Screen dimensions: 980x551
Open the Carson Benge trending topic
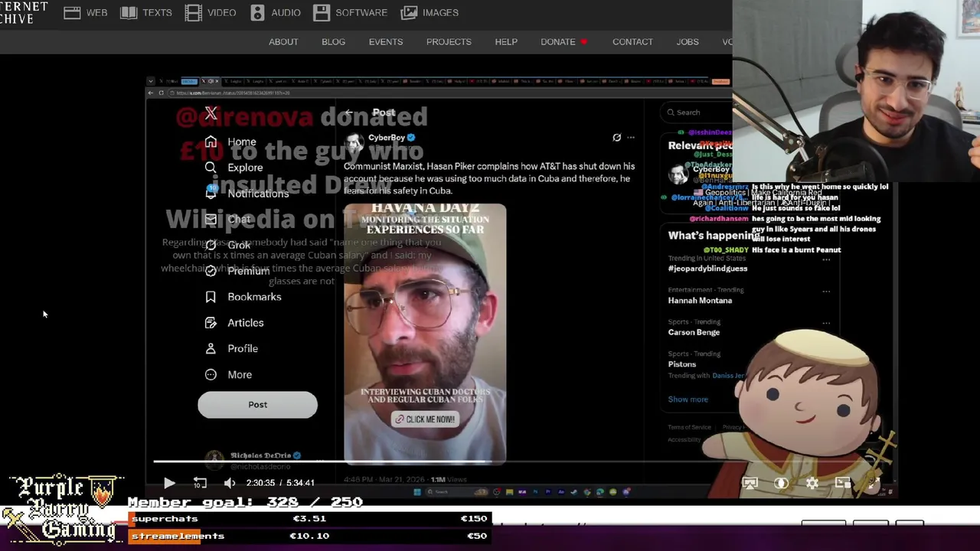694,333
